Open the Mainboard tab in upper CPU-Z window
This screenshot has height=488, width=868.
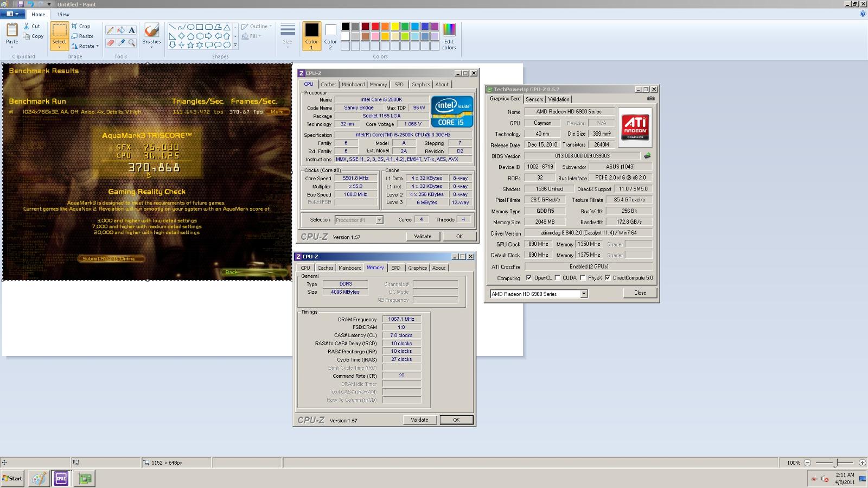pyautogui.click(x=353, y=84)
